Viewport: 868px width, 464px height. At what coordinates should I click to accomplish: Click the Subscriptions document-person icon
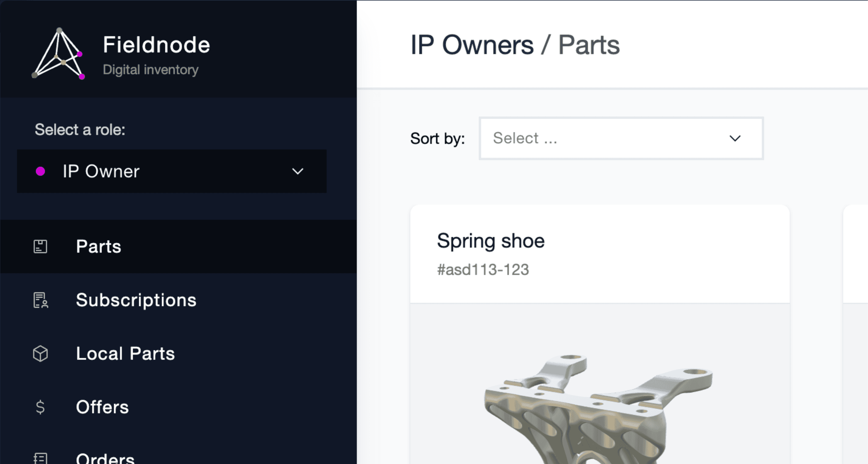coord(41,300)
